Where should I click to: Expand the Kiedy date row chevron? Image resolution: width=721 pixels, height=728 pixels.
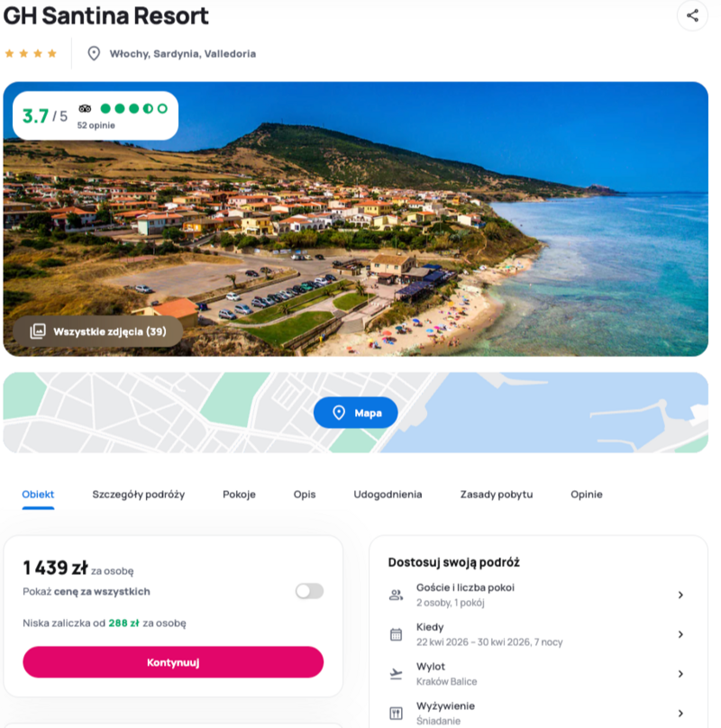click(680, 634)
